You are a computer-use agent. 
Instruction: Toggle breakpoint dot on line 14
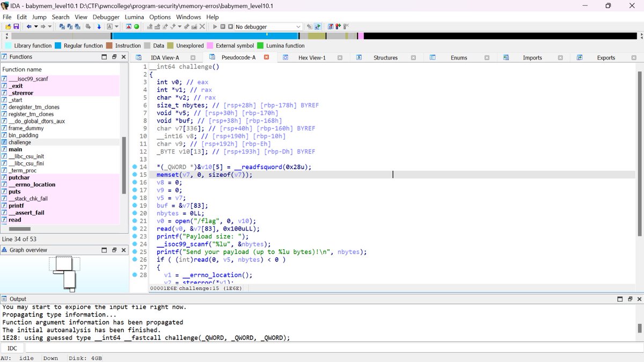[x=135, y=167]
